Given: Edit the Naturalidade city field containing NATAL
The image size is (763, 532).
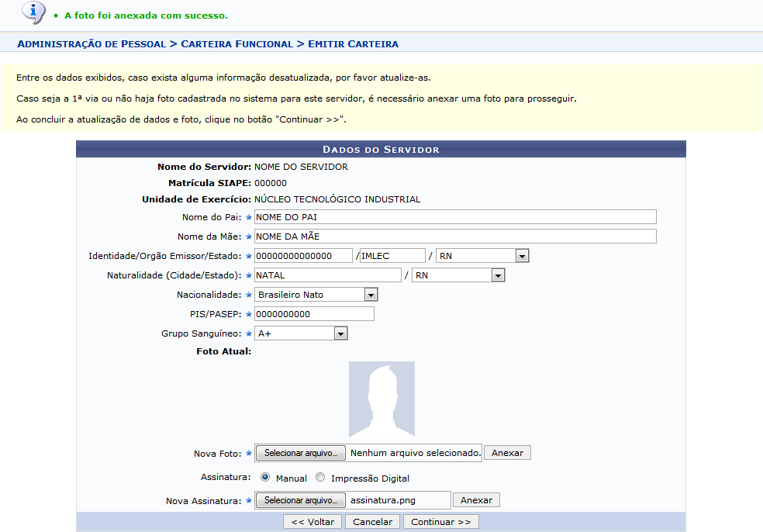Looking at the screenshot, I should point(327,275).
